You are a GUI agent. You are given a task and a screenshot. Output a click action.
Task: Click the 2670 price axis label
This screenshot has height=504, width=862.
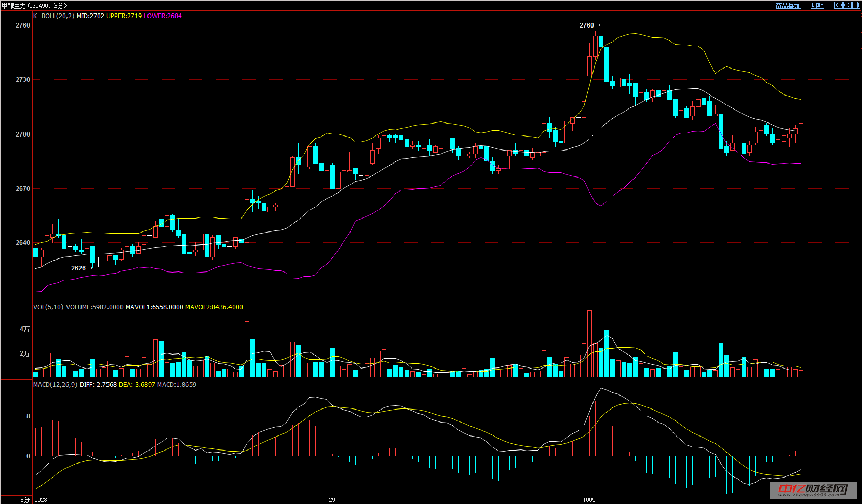[23, 189]
